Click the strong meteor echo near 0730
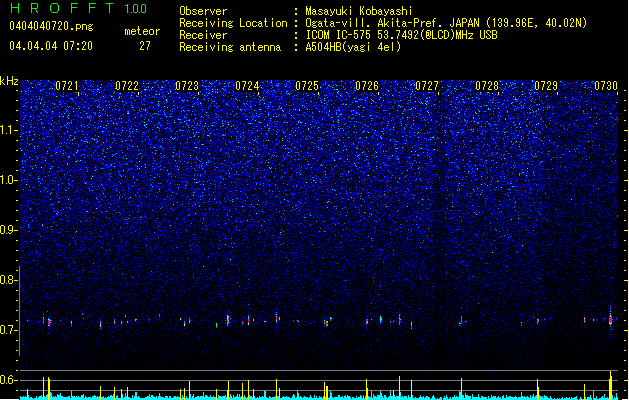This screenshot has width=629, height=400. (611, 320)
